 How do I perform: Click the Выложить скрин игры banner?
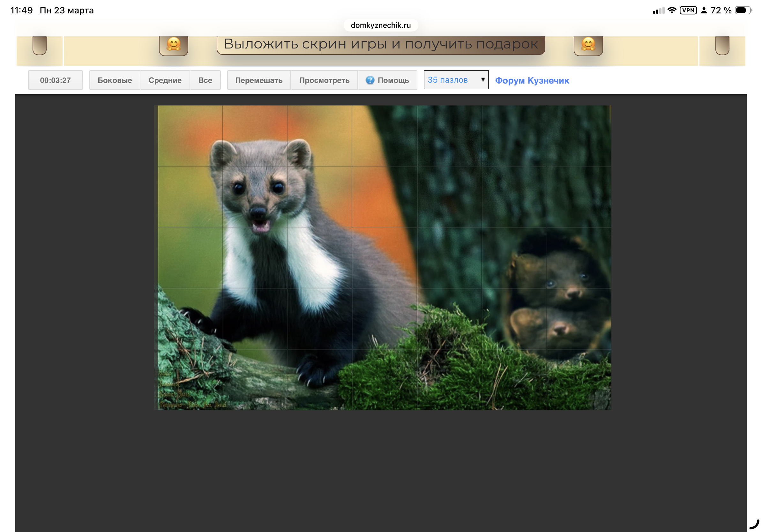381,44
